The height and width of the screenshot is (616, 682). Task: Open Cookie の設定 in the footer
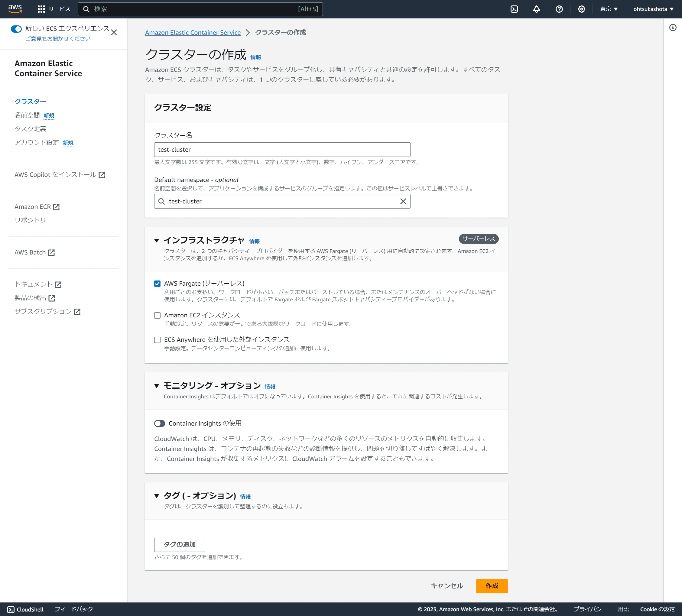tap(657, 609)
